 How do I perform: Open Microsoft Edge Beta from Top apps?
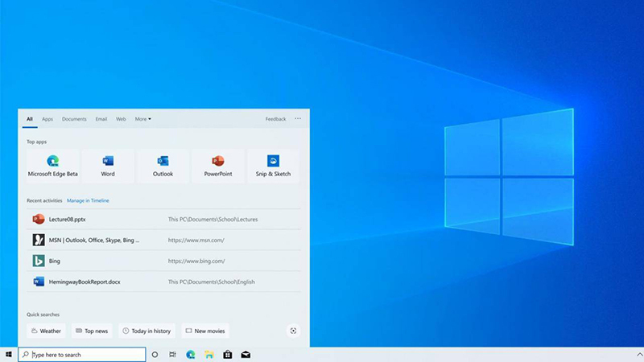(52, 166)
